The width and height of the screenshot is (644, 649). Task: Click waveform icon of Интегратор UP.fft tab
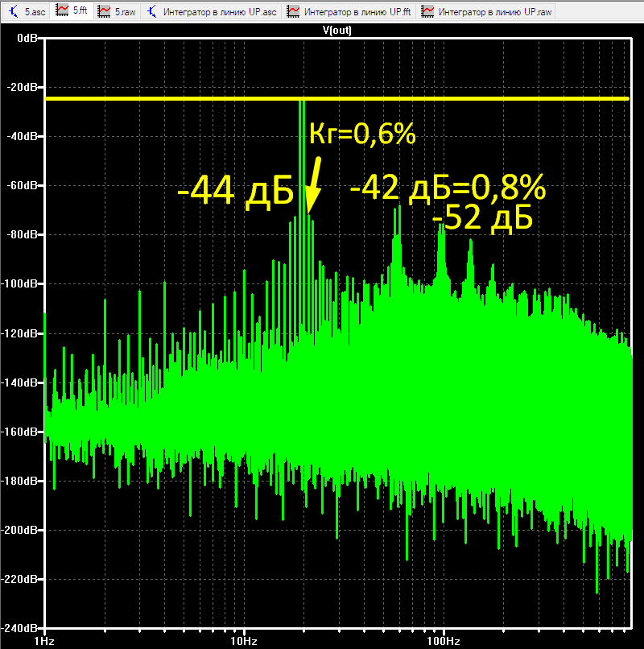293,11
